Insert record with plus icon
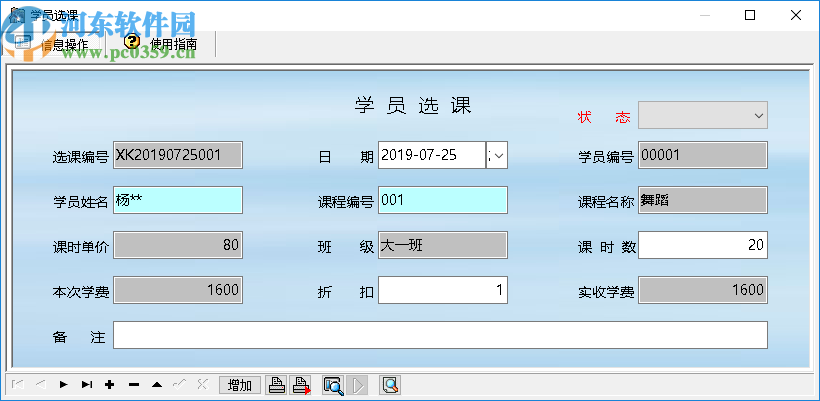820x401 pixels. (110, 385)
